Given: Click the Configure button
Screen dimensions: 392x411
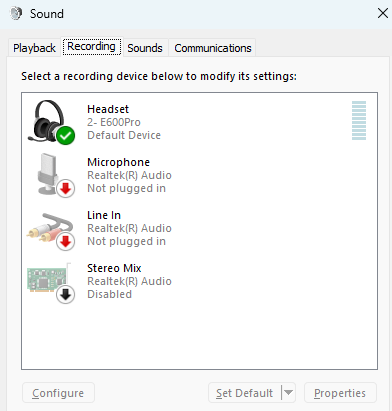Looking at the screenshot, I should click(x=58, y=393).
